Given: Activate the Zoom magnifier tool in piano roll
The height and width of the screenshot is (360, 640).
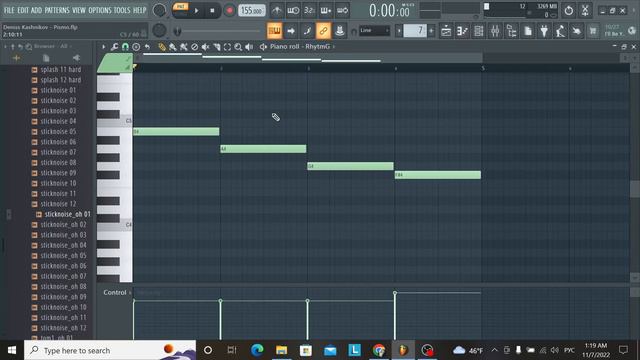Looking at the screenshot, I should click(x=238, y=47).
